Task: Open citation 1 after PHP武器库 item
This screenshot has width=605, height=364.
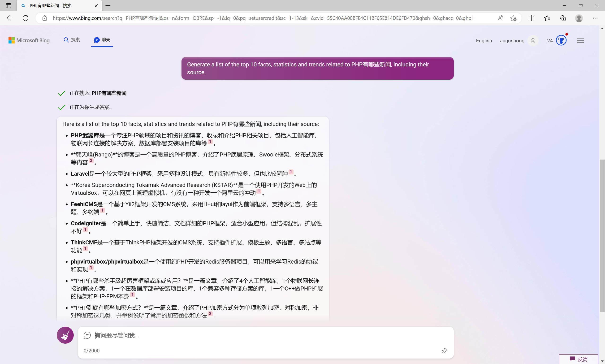Action: pos(210,142)
